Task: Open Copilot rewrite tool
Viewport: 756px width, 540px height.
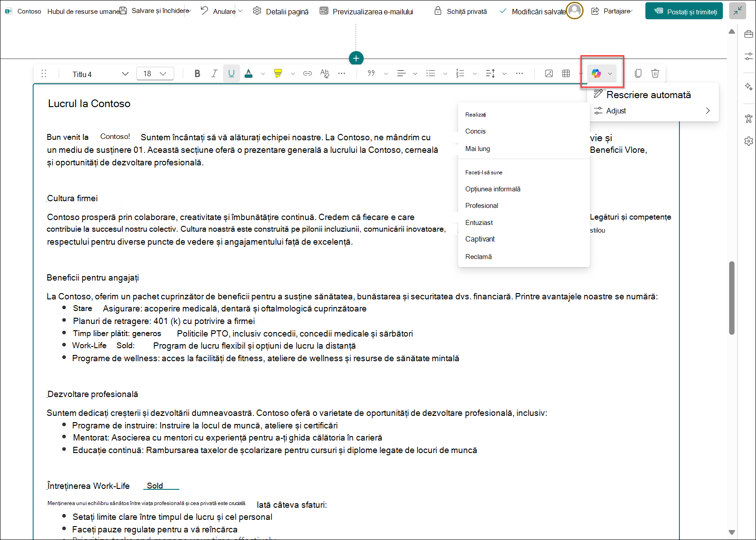Action: pos(596,73)
